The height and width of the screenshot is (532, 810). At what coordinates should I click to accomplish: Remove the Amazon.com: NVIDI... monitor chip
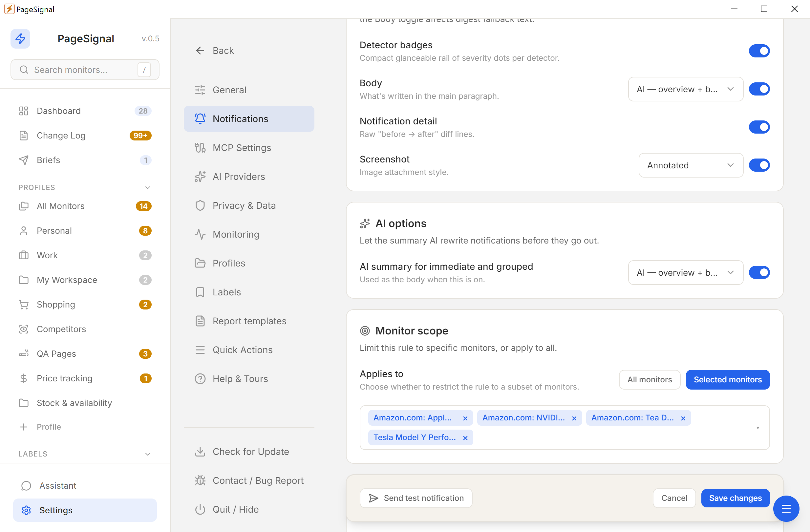(x=574, y=418)
